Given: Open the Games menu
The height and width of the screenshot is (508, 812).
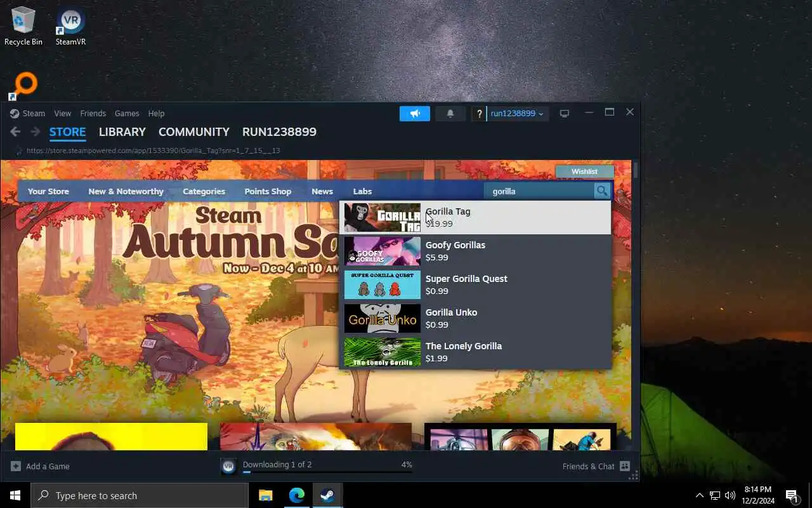Looking at the screenshot, I should [x=127, y=113].
